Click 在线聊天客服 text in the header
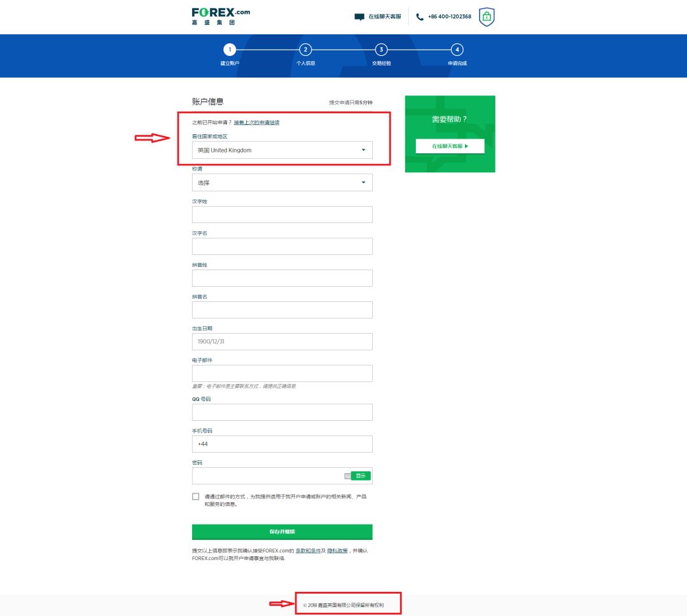Image resolution: width=687 pixels, height=616 pixels. pyautogui.click(x=385, y=17)
